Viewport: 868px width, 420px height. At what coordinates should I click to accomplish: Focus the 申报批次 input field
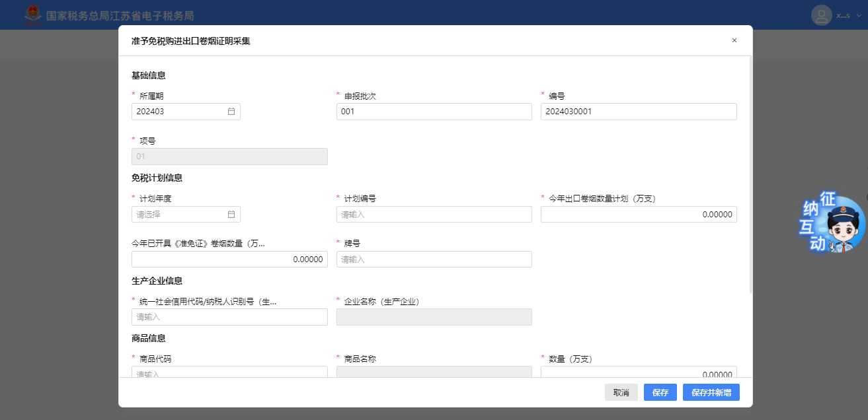tap(434, 112)
